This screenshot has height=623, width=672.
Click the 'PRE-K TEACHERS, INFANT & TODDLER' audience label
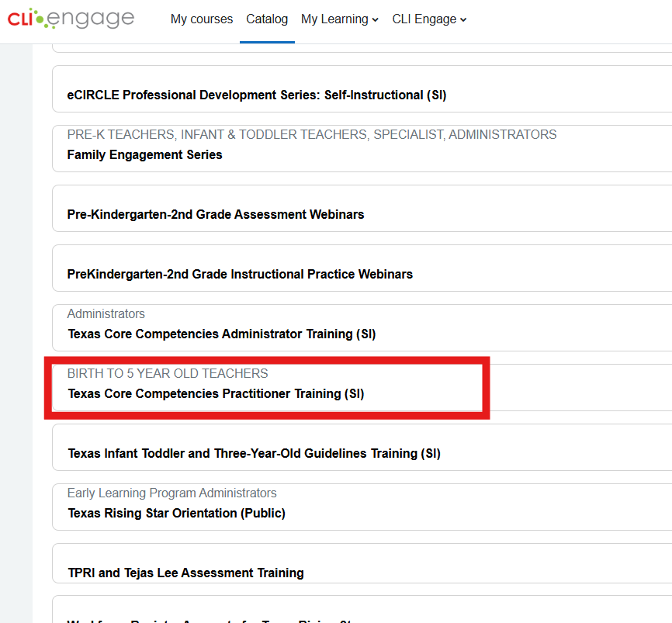pyautogui.click(x=311, y=135)
